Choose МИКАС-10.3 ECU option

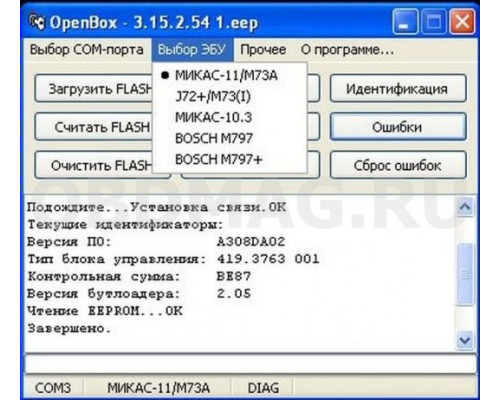click(230, 117)
